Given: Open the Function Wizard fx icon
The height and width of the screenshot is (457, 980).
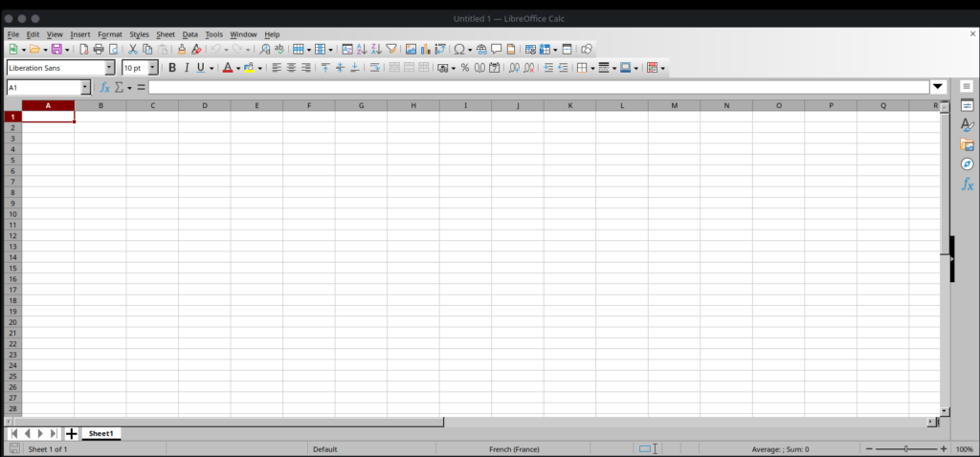Looking at the screenshot, I should coord(105,87).
